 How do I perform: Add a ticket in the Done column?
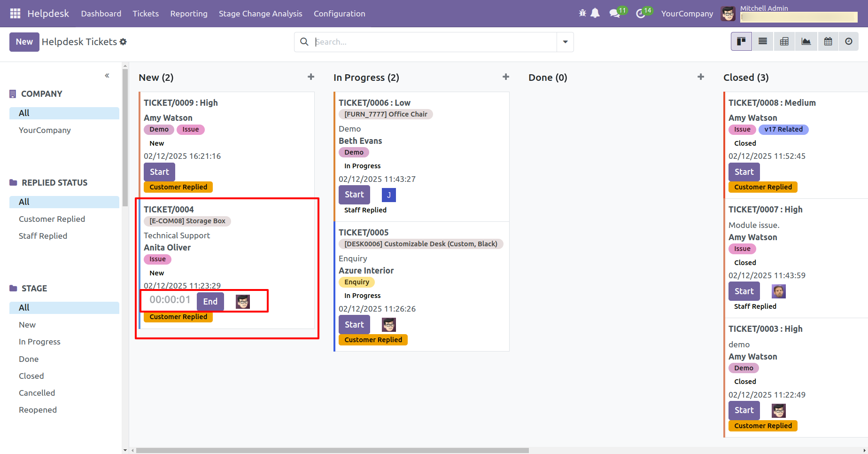coord(701,77)
